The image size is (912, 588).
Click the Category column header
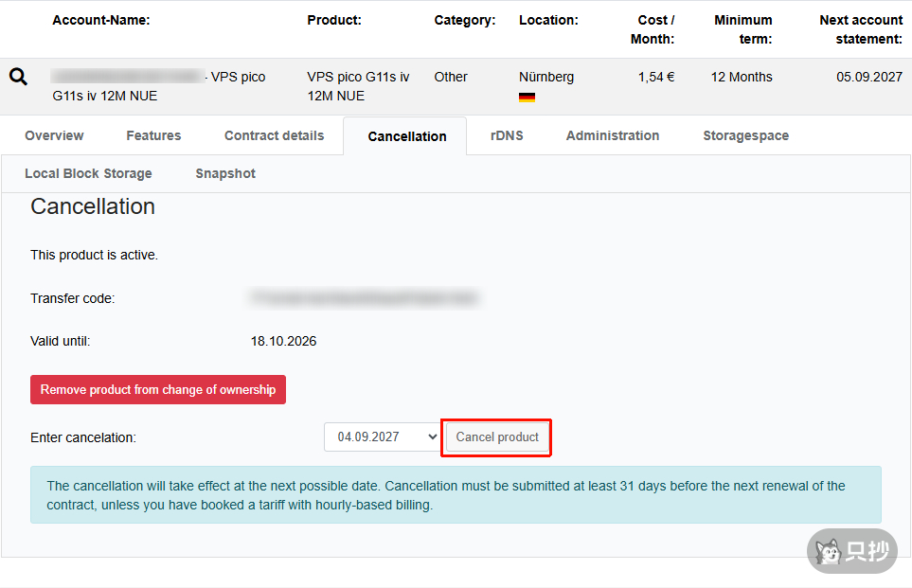(465, 20)
